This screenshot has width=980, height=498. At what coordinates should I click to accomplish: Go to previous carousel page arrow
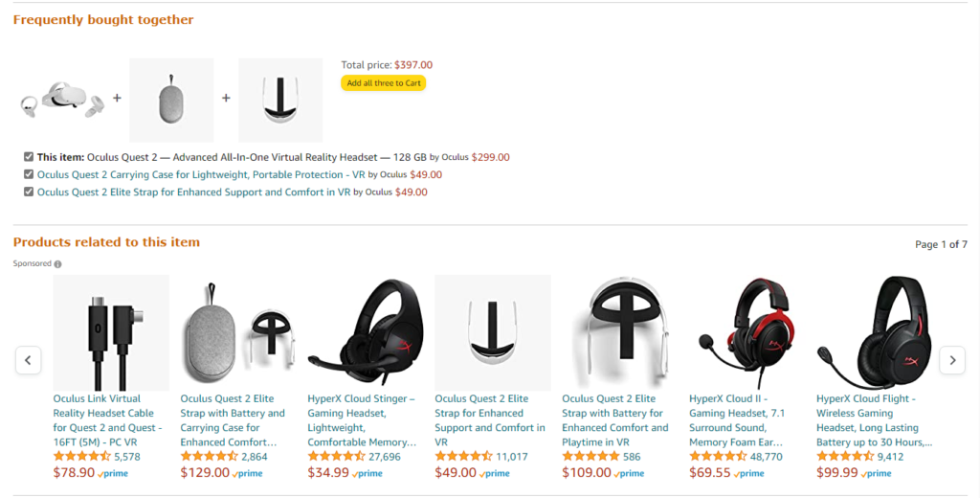[28, 360]
